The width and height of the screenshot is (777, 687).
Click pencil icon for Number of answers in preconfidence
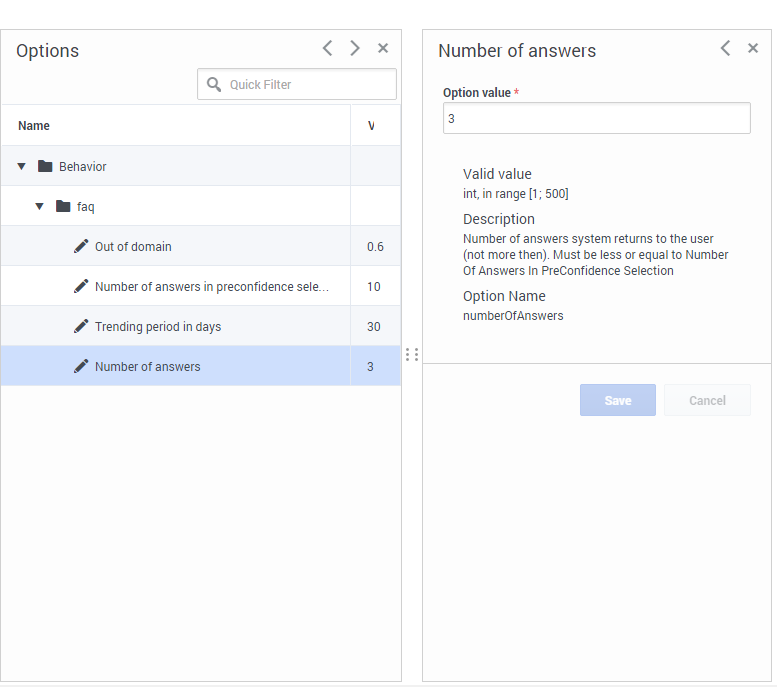pyautogui.click(x=81, y=286)
